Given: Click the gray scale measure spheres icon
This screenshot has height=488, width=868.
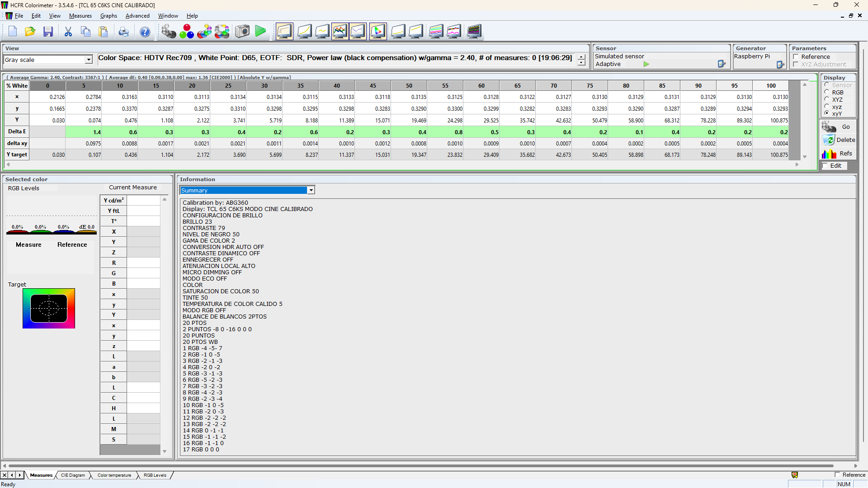Looking at the screenshot, I should [169, 32].
